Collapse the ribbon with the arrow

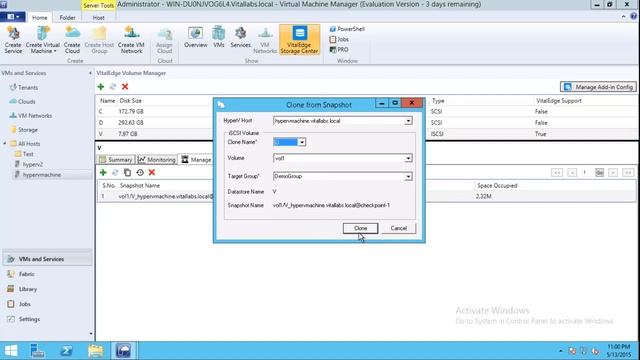pos(623,17)
